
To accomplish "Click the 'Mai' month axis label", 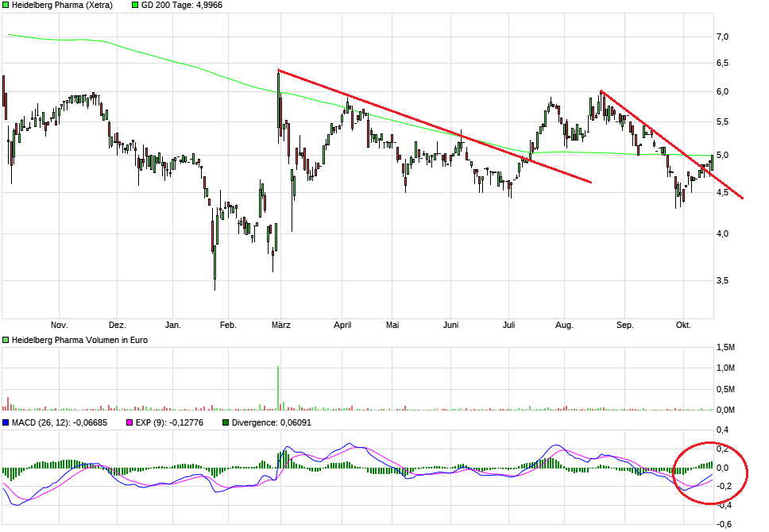I will click(392, 325).
